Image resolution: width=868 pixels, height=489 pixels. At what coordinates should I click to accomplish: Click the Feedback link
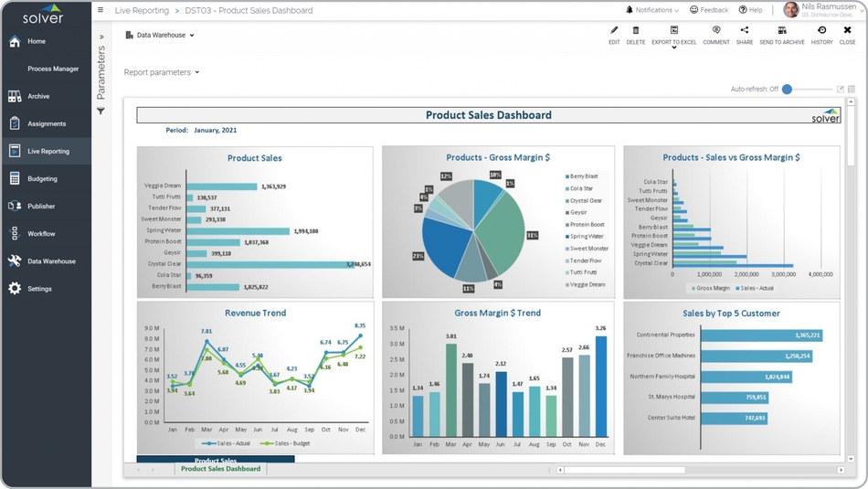709,10
